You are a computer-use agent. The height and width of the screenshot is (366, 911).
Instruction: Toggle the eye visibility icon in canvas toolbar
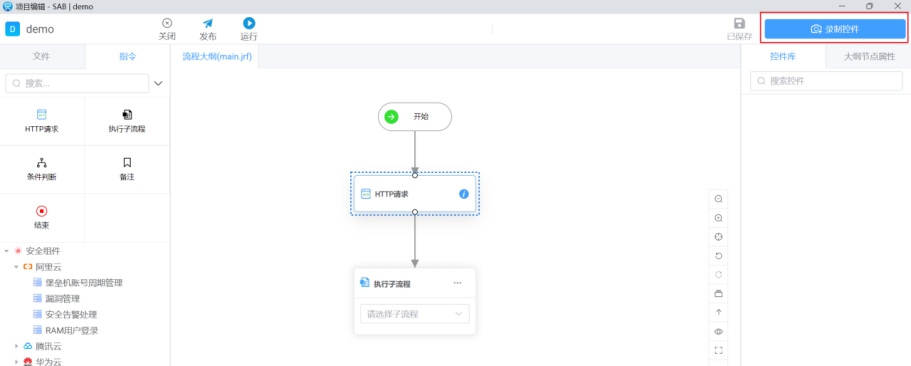tap(719, 332)
